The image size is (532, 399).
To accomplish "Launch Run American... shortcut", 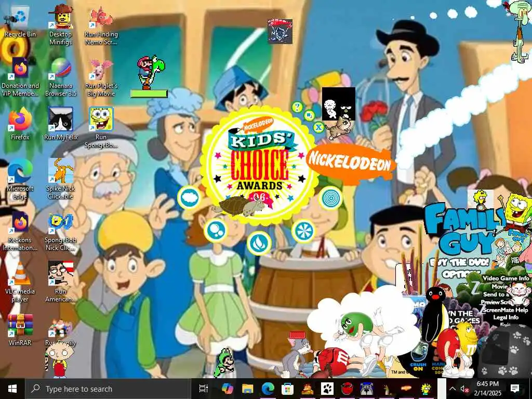I will coord(60,282).
